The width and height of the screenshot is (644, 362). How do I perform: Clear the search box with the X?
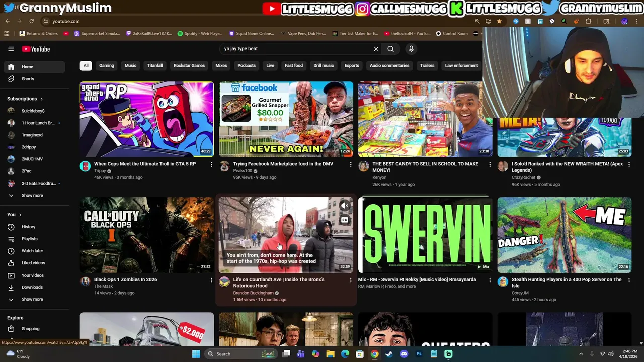click(x=376, y=49)
